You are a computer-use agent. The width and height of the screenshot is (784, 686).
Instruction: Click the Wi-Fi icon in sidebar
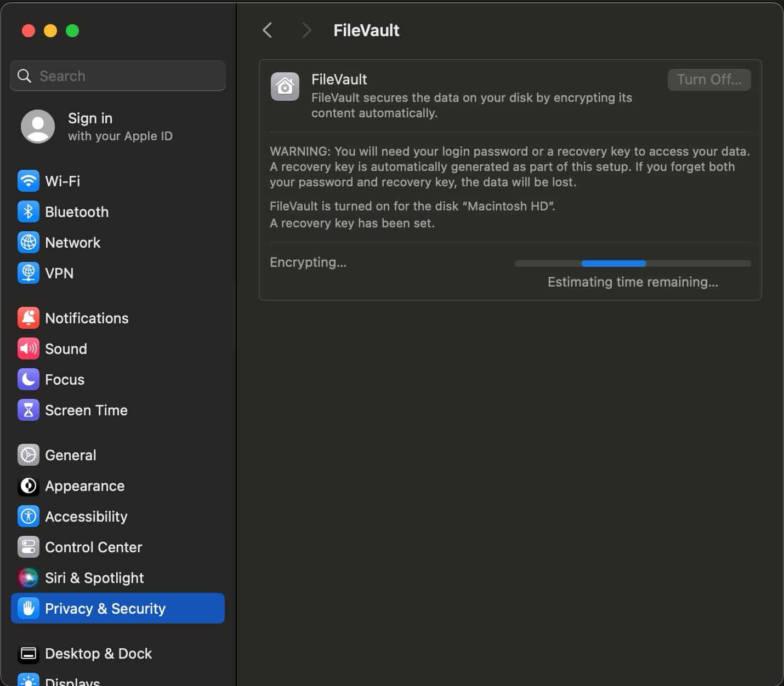point(29,181)
